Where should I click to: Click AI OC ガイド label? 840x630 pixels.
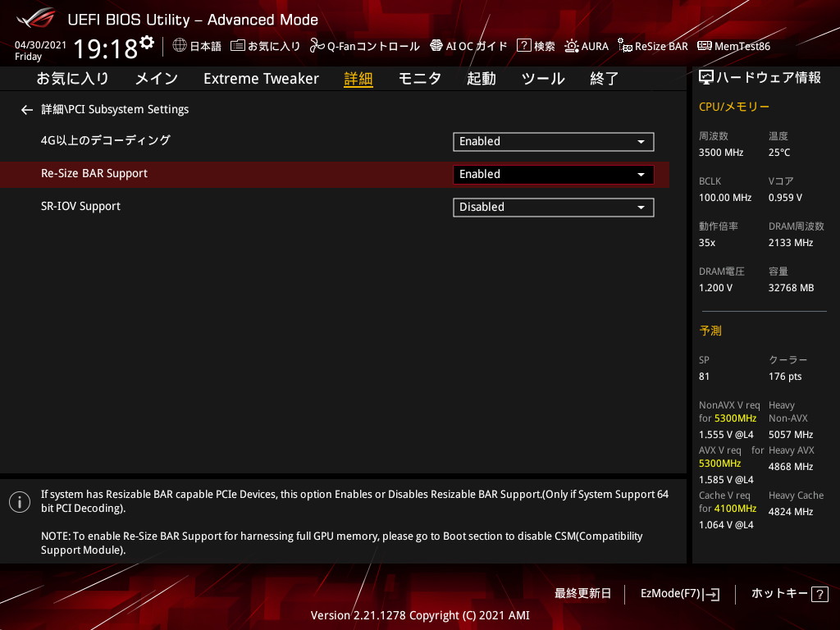pyautogui.click(x=477, y=46)
